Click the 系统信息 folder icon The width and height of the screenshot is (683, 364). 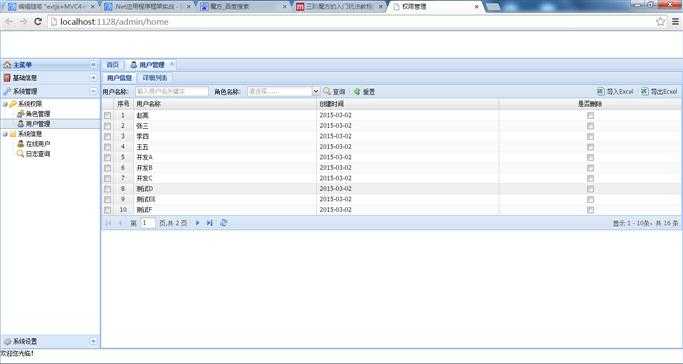point(13,134)
